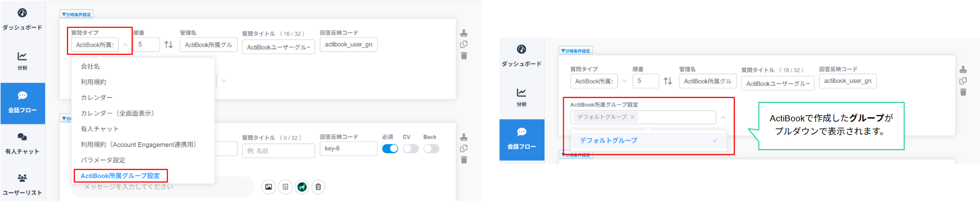
Task: Click the 順番 field showing 5 in the left screenshot
Action: tap(147, 45)
